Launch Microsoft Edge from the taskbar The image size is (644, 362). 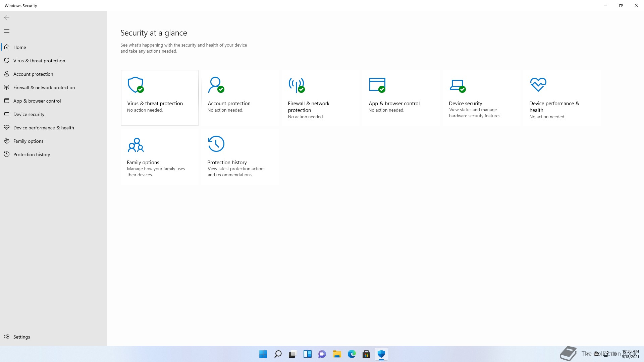[x=352, y=354]
